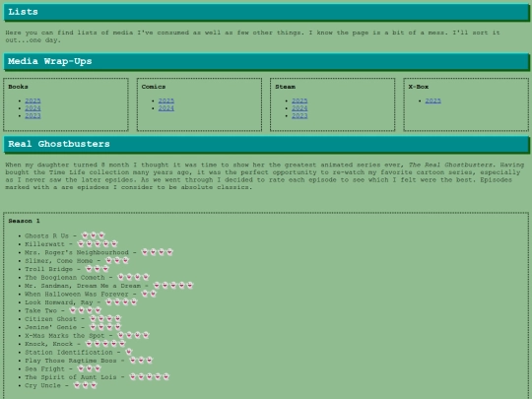
Task: Open the Steam 2025 wrap-up link
Action: coord(299,100)
